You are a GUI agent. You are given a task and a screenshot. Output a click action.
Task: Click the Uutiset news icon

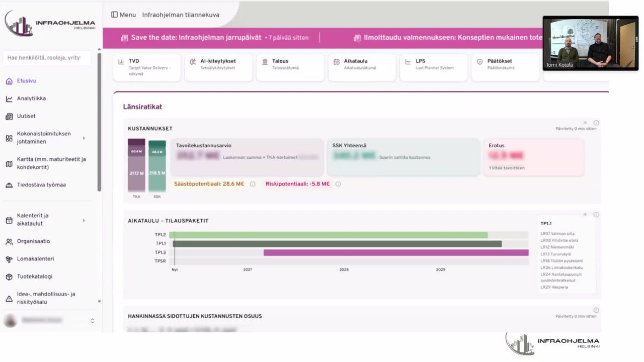pos(9,116)
